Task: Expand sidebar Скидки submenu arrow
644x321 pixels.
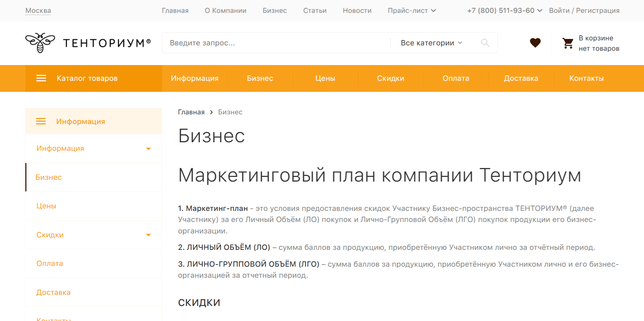Action: 149,235
